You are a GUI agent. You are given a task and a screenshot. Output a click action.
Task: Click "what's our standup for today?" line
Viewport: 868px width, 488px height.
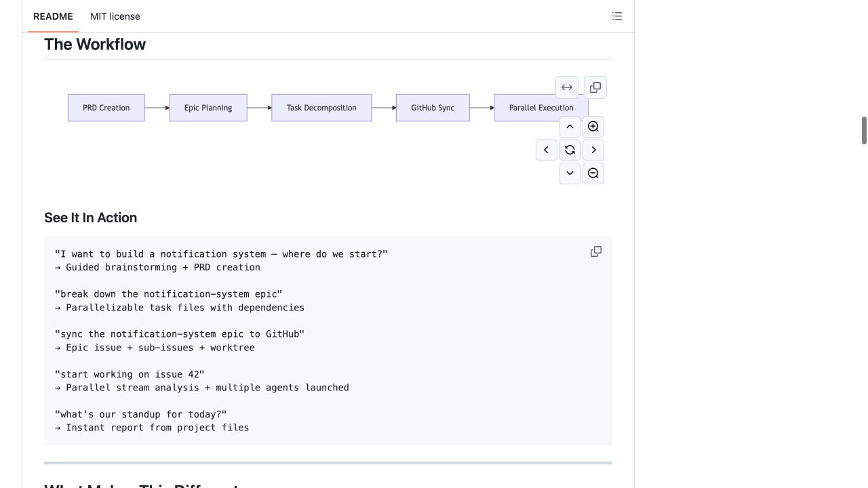141,414
